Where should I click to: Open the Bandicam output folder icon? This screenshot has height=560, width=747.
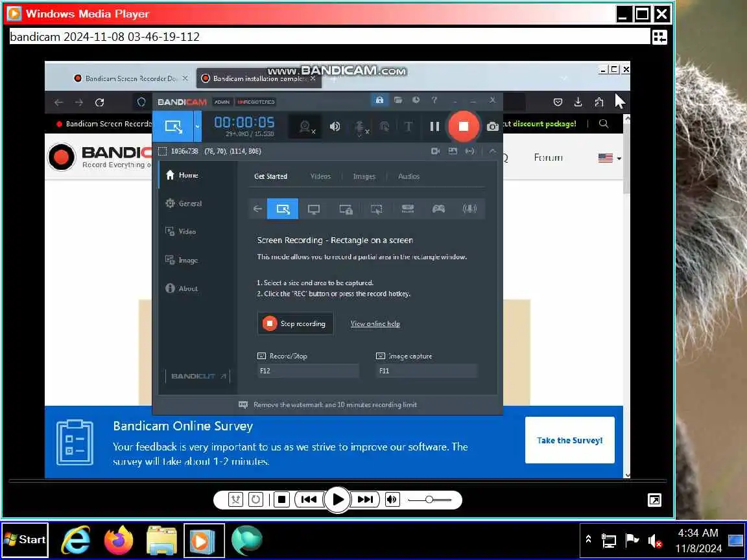tap(397, 100)
